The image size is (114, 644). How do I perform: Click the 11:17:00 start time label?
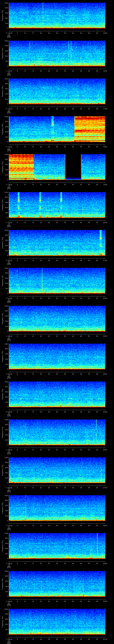point(9,147)
